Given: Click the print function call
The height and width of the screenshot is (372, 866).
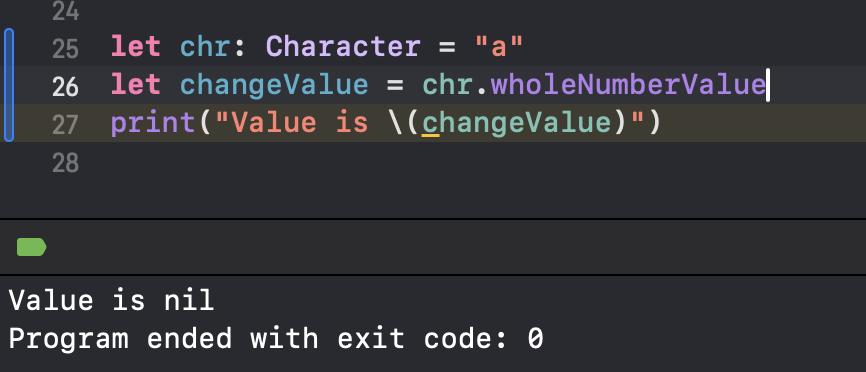Looking at the screenshot, I should pyautogui.click(x=153, y=123).
